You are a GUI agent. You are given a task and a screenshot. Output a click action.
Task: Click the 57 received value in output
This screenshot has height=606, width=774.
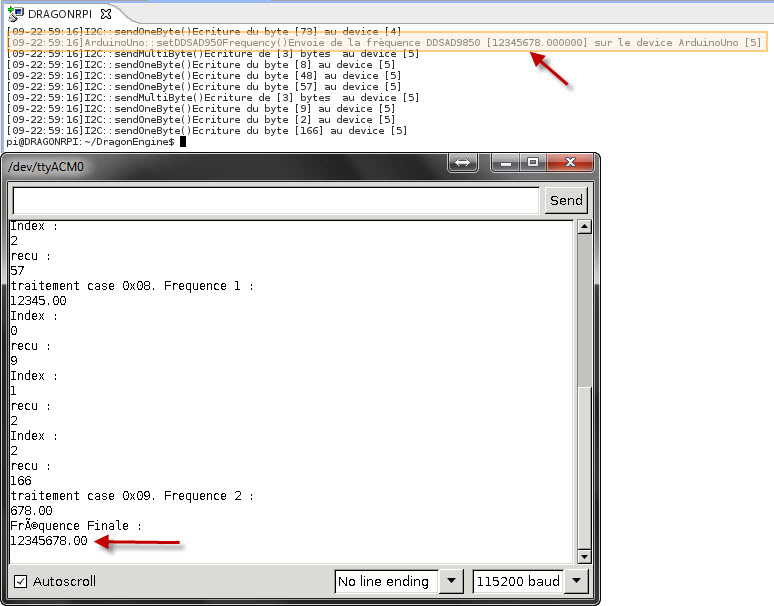click(x=17, y=270)
